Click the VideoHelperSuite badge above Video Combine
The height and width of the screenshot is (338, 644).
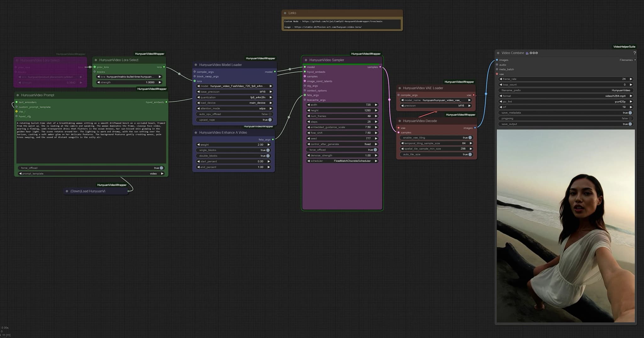coord(624,47)
